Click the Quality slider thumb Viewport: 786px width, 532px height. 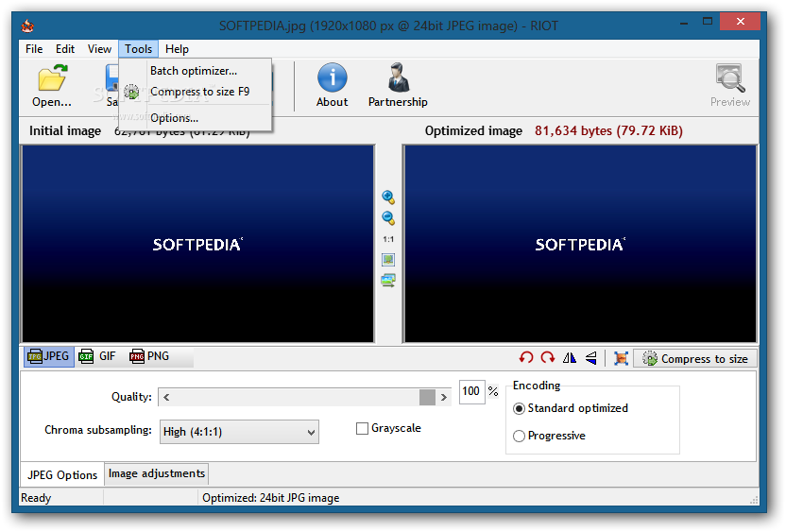427,397
